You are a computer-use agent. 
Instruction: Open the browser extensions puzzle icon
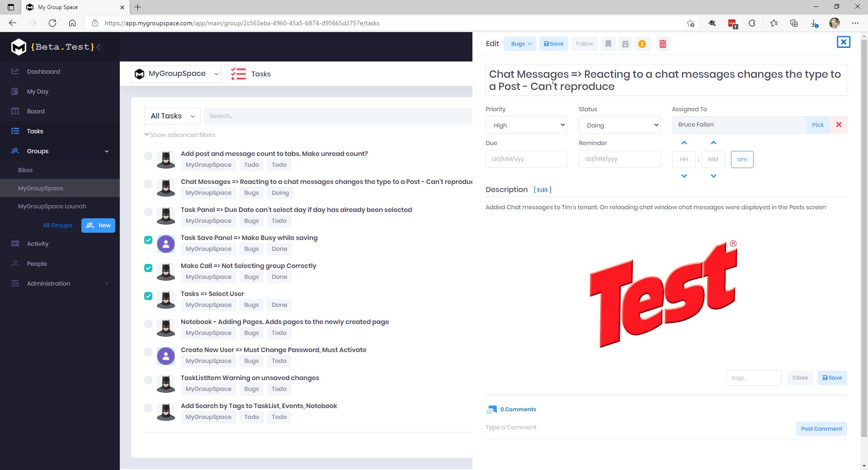(752, 23)
